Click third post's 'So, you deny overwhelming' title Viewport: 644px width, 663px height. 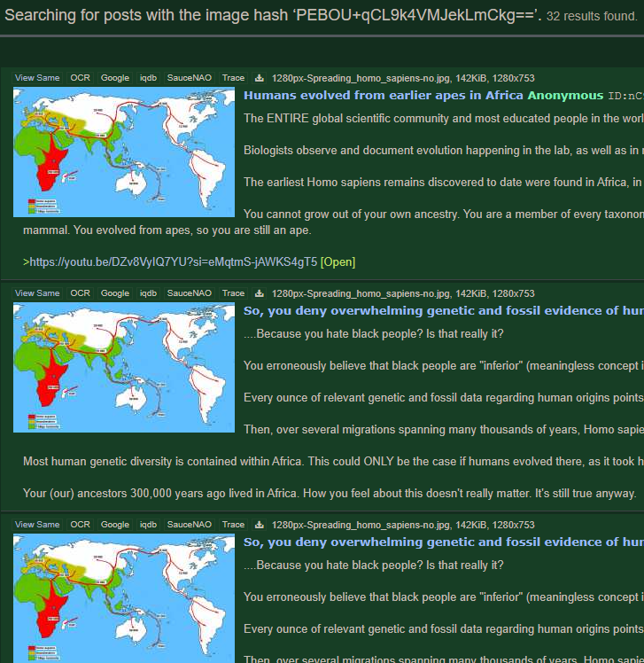(x=444, y=542)
